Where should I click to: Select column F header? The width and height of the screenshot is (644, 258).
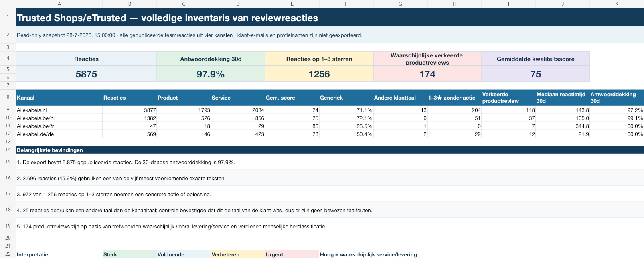pyautogui.click(x=346, y=4)
